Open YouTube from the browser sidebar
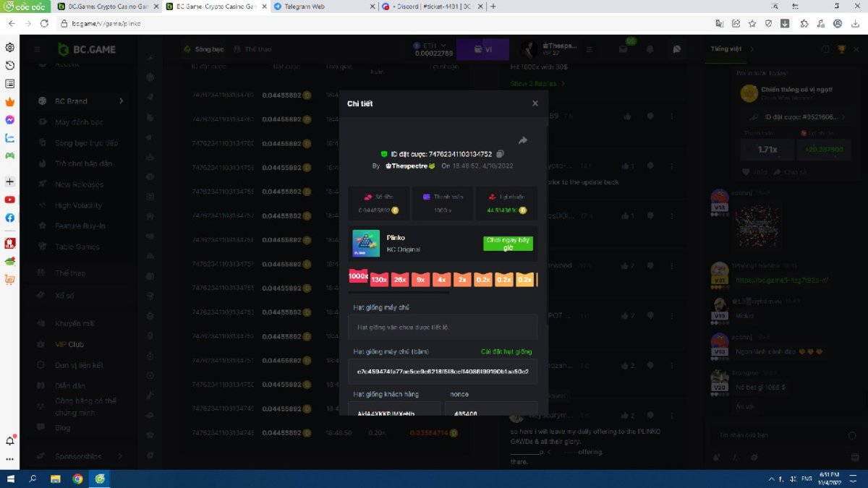This screenshot has width=868, height=488. (10, 200)
